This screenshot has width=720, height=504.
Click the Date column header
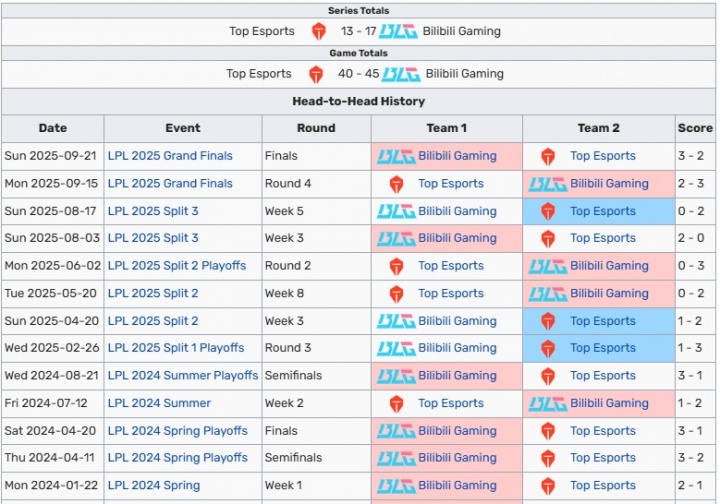coord(53,128)
